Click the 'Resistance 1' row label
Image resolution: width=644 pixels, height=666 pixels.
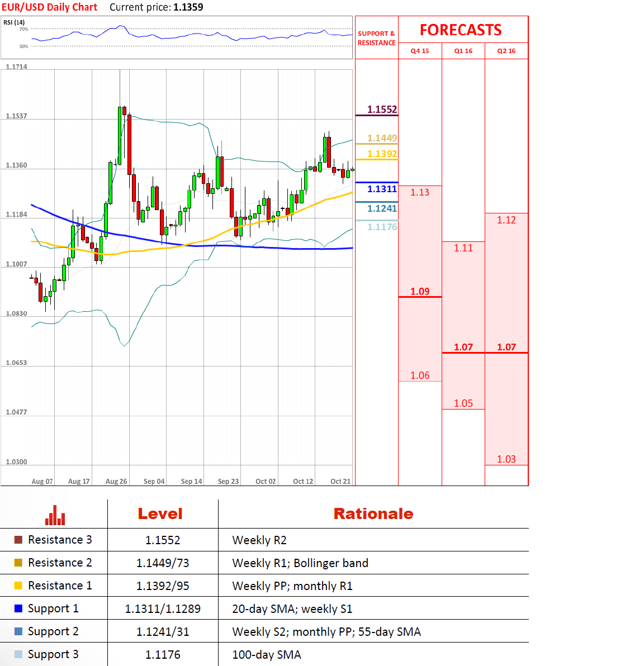(60, 586)
